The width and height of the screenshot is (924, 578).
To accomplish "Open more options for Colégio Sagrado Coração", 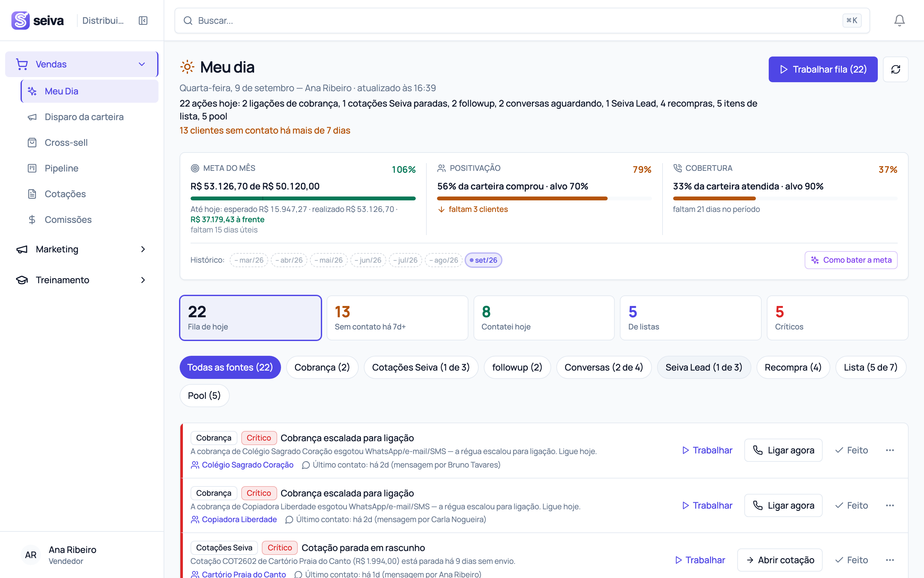I will [890, 450].
